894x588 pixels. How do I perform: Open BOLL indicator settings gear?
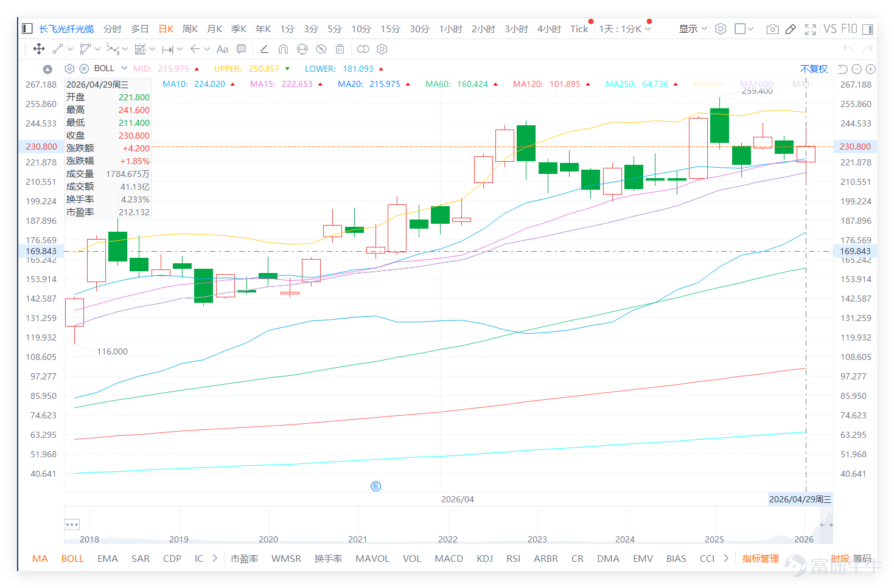(x=69, y=69)
